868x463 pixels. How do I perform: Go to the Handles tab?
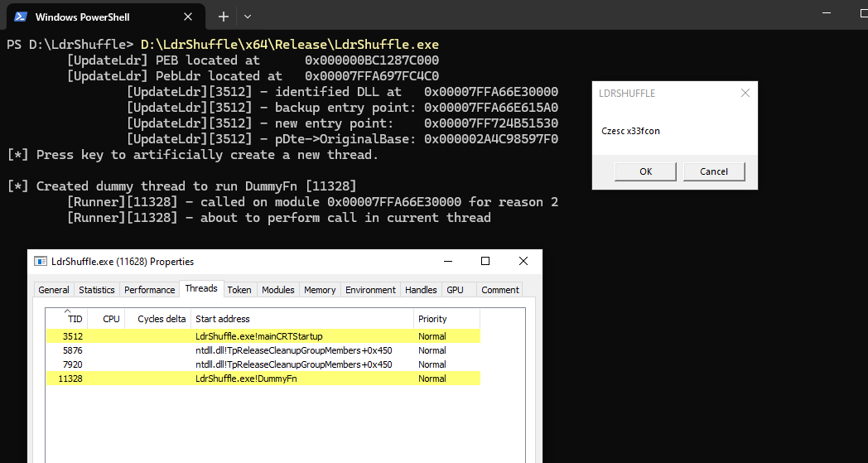click(421, 290)
